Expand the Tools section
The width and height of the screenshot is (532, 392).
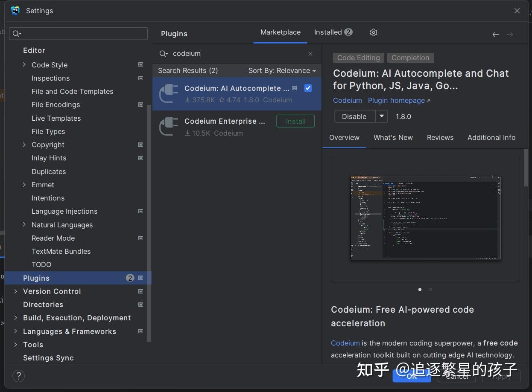(16, 345)
